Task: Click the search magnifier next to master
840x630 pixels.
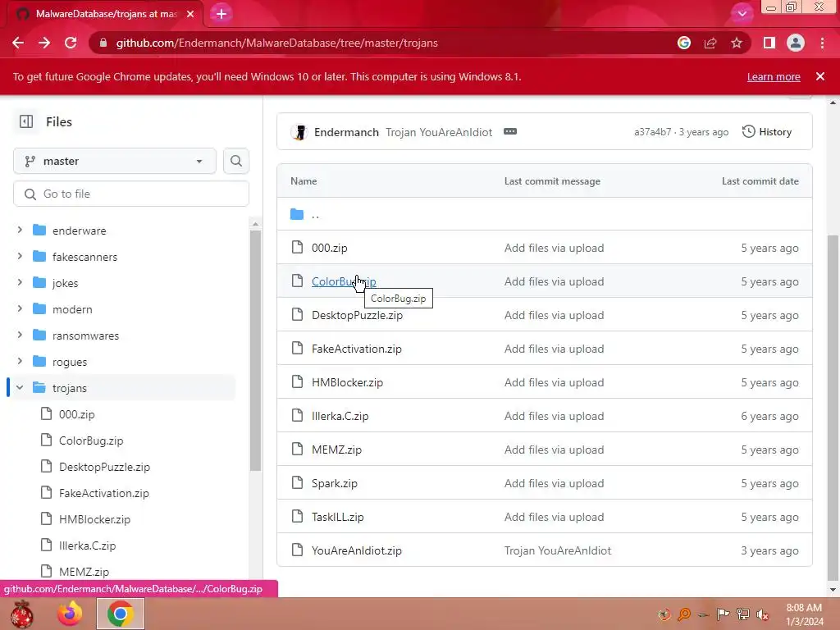Action: point(236,161)
